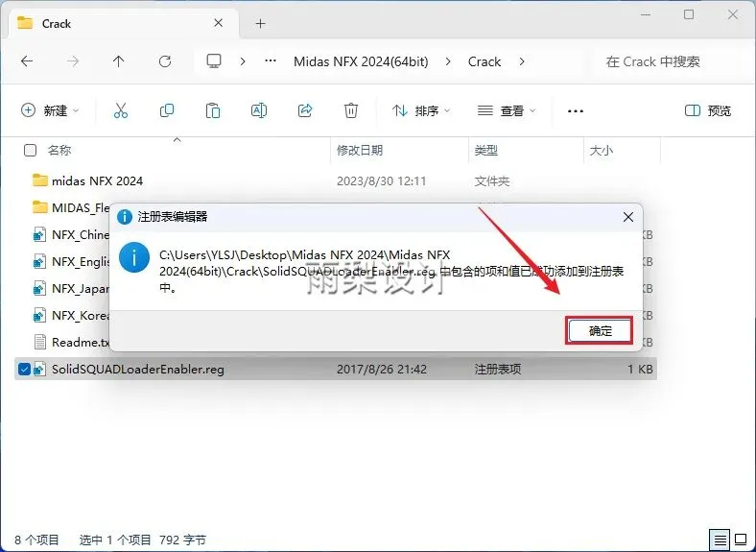Expand chevron after the monitor icon
This screenshot has height=552, width=756.
pos(243,61)
